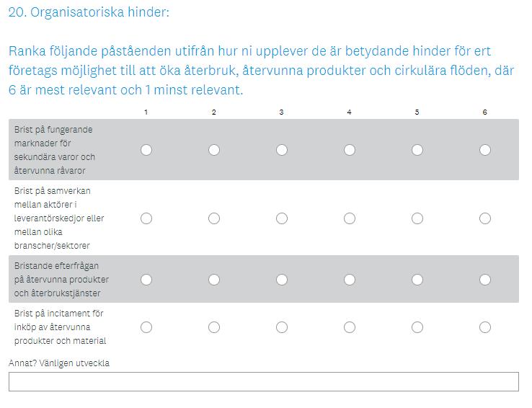The height and width of the screenshot is (408, 532).
Task: Choose rating 2 for Brist på samverkan row
Action: (214, 218)
